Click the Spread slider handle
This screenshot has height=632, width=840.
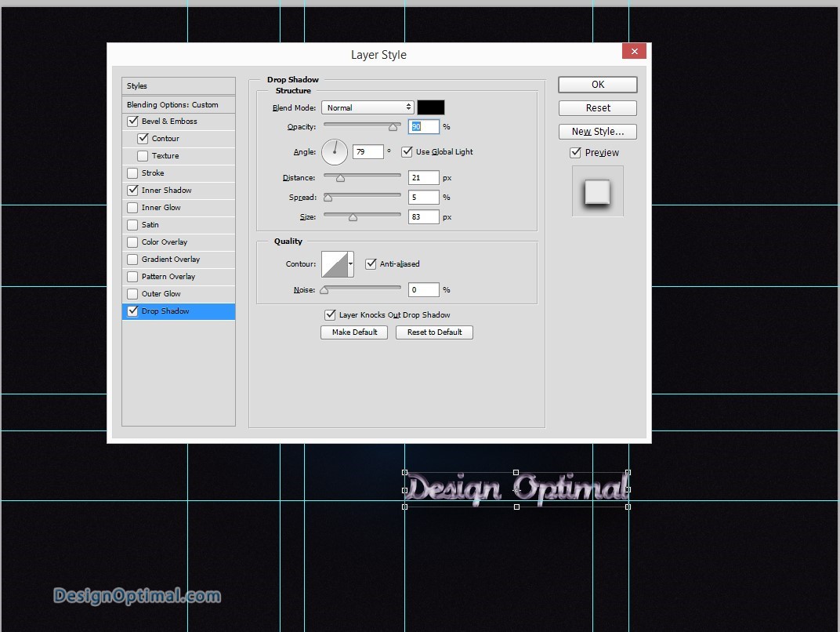[328, 198]
